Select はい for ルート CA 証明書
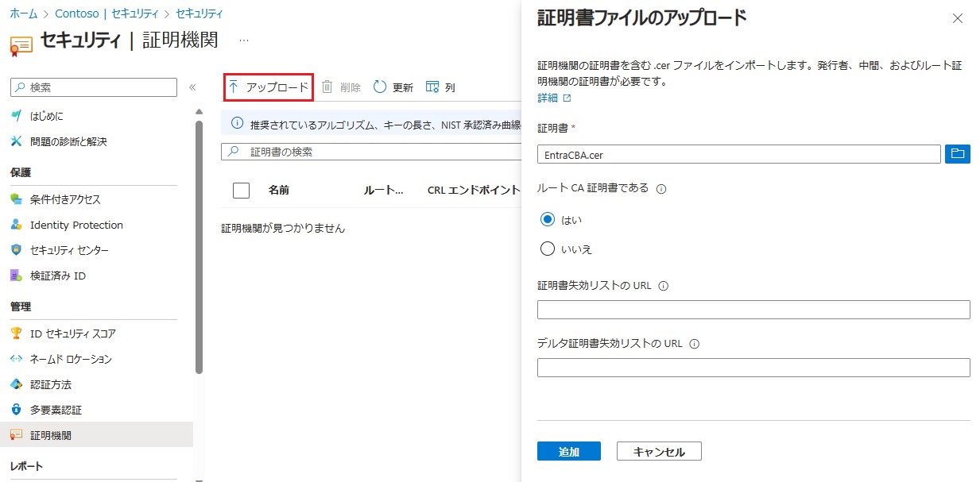Screen dimensions: 980x482 coord(547,219)
